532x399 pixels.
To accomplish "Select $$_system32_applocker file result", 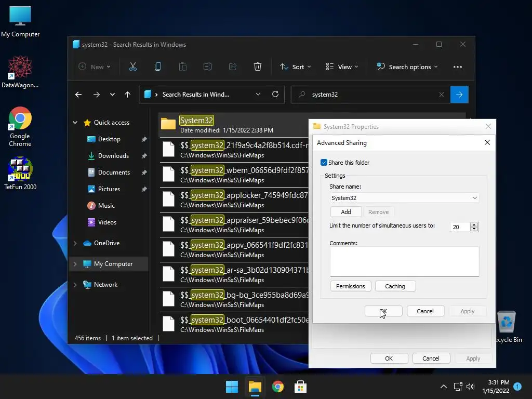I will [x=234, y=199].
